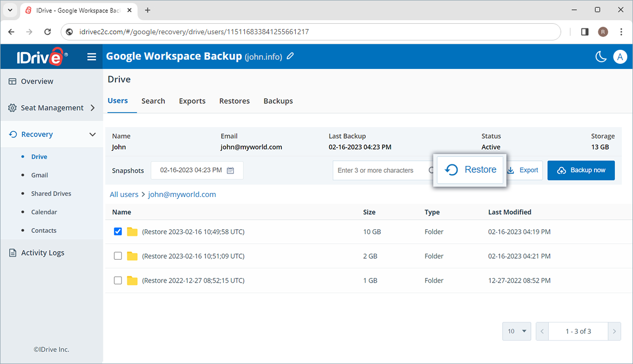Uncheck the Restore 2023-02-16 10:49:58 folder

118,231
